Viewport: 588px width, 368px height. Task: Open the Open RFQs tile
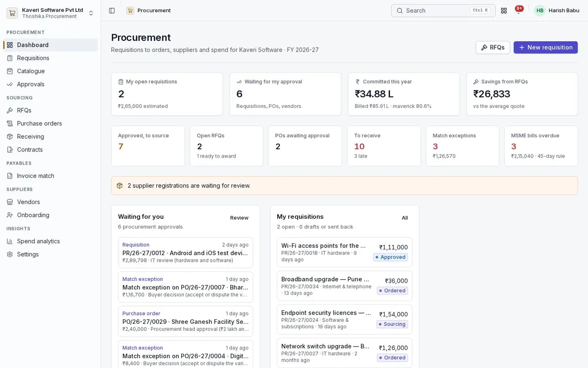226,146
